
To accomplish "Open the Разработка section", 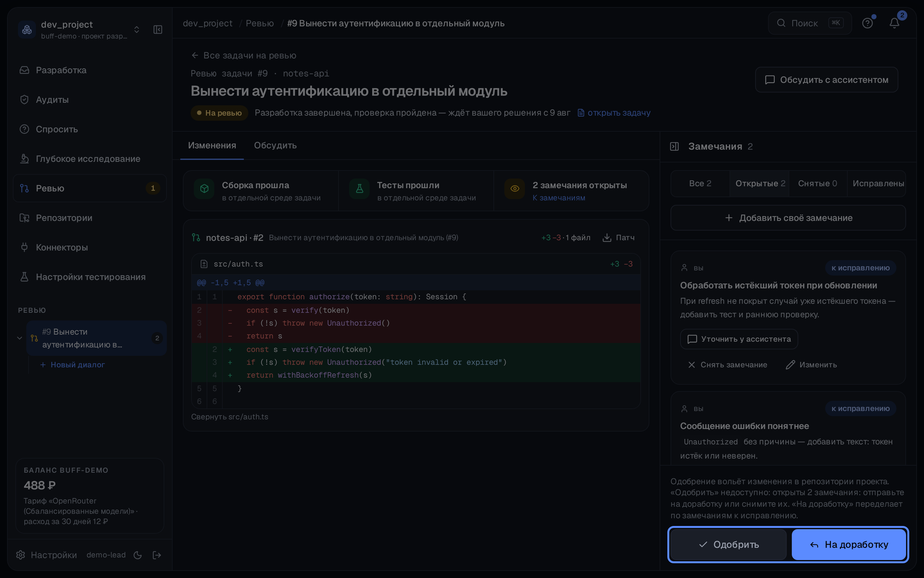I will click(90, 70).
